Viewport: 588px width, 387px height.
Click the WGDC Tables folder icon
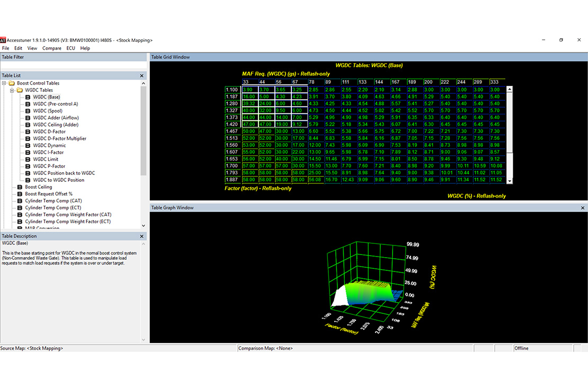pos(20,90)
